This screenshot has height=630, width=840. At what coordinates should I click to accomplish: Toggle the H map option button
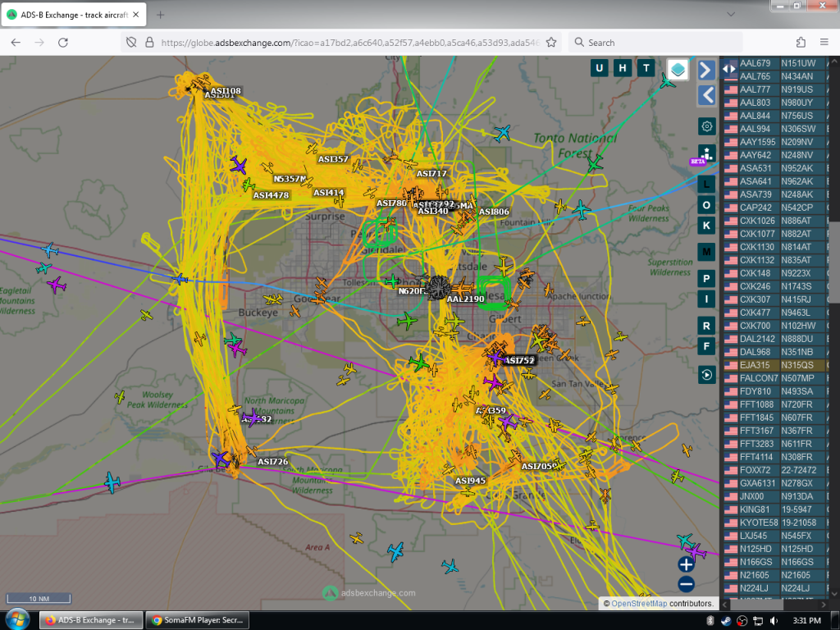click(623, 68)
